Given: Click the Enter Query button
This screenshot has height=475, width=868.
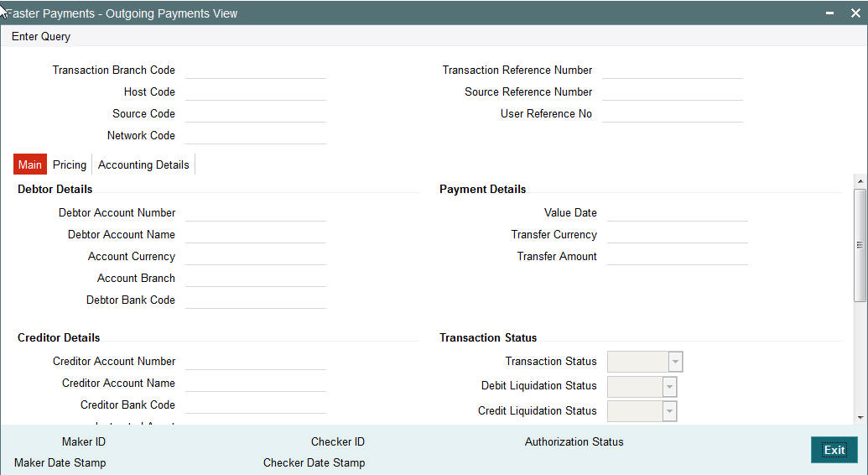Looking at the screenshot, I should point(41,37).
